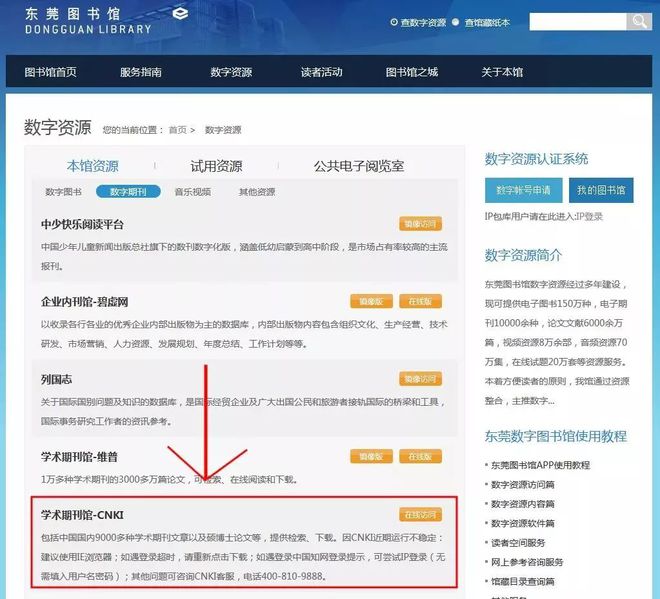Open 馆藏目录查询篇 tutorial link
The image size is (660, 599).
click(x=522, y=581)
